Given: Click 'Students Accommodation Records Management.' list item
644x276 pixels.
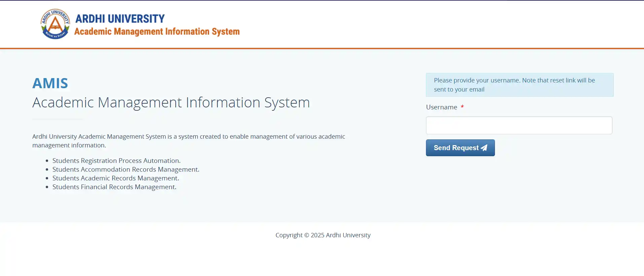Looking at the screenshot, I should click(126, 169).
